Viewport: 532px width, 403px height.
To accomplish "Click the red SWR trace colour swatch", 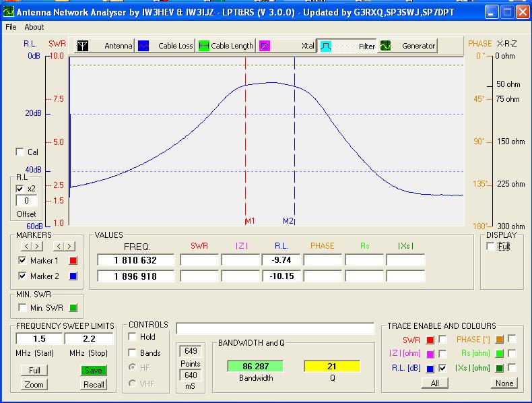I will click(430, 340).
